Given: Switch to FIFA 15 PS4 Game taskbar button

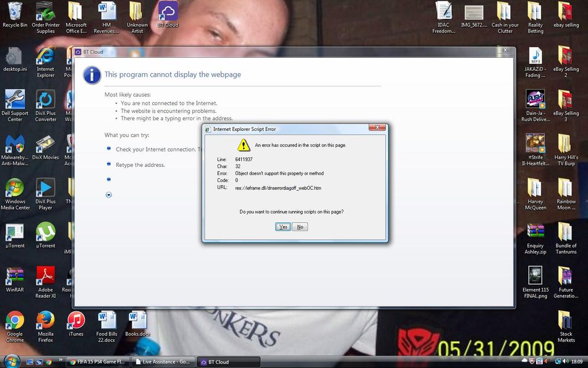Looking at the screenshot, I should [x=98, y=362].
